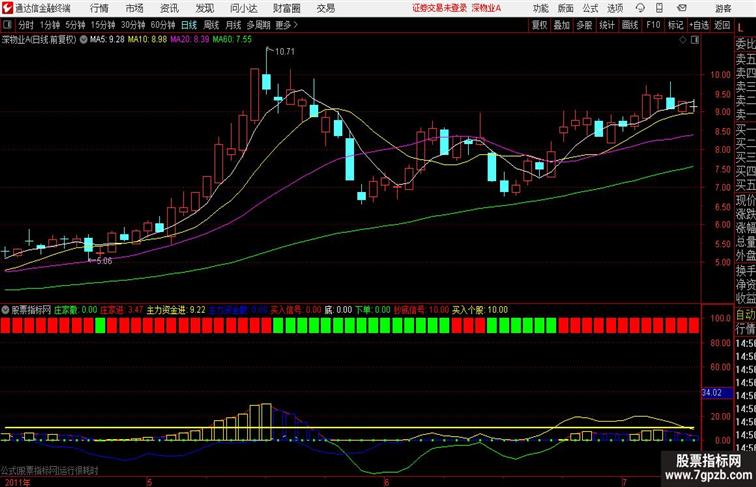Click 买入个股: 10.00 indicator value
756x487 pixels.
point(480,310)
